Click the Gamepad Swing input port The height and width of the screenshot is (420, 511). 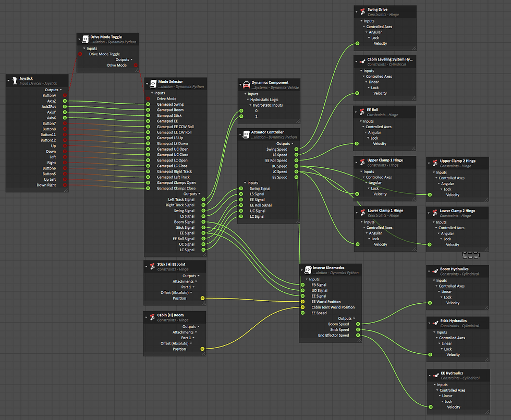[148, 104]
